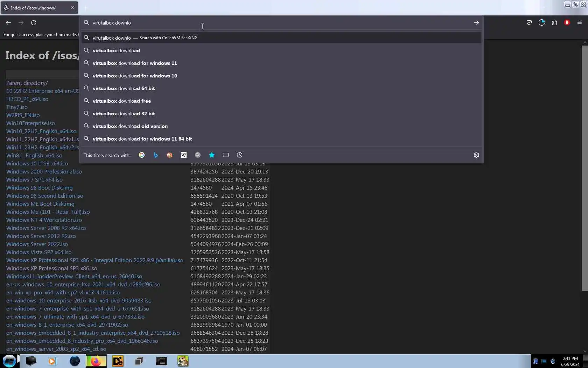Download Windows Vista SP2 x64.iso
Viewport: 588px width, 368px height.
point(39,252)
